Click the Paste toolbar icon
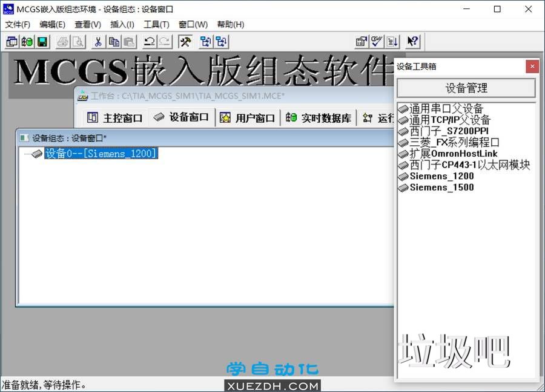 128,41
